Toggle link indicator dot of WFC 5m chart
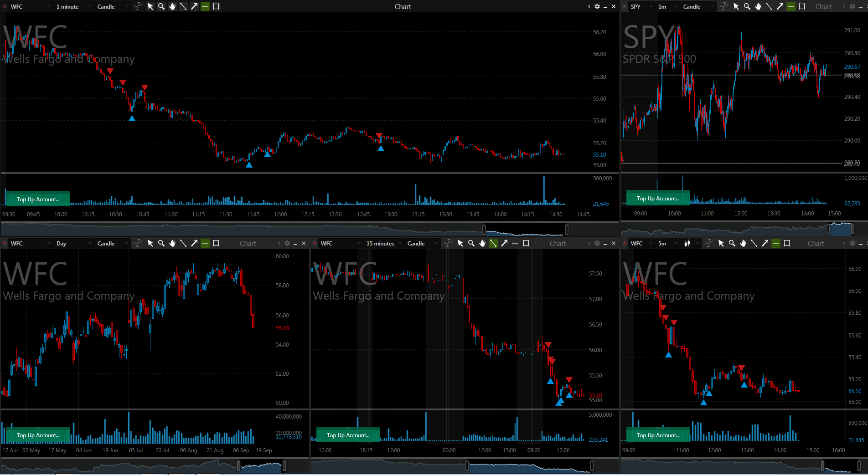 [625, 243]
